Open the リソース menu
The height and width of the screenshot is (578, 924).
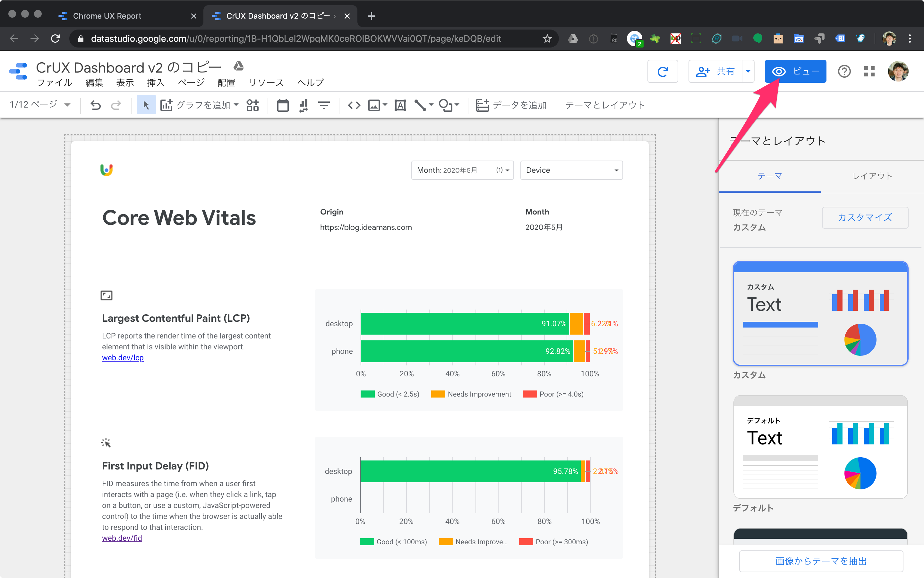click(x=267, y=83)
